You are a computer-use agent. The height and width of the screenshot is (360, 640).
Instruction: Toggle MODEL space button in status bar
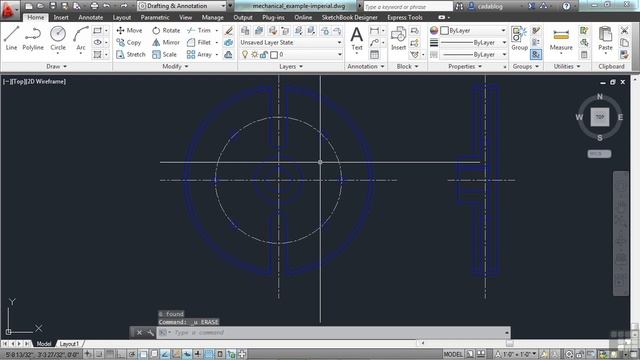click(453, 354)
